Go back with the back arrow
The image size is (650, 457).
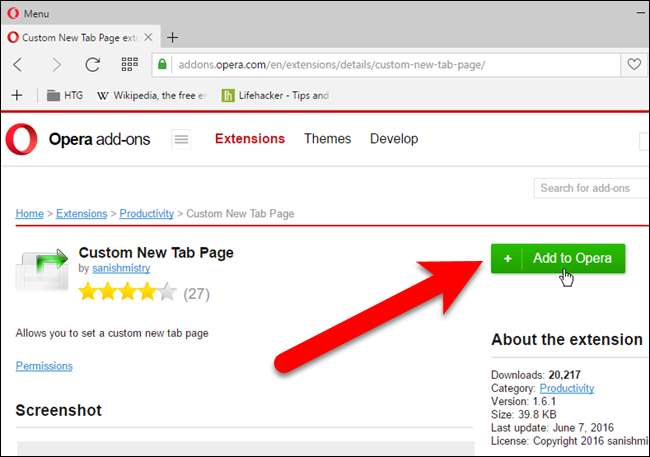(18, 65)
